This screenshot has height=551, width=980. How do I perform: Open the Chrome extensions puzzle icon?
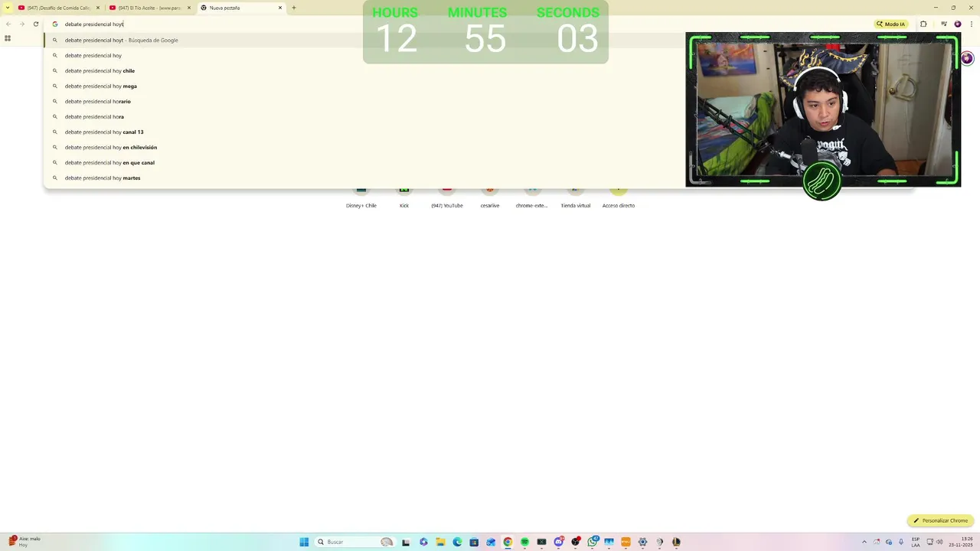coord(923,24)
